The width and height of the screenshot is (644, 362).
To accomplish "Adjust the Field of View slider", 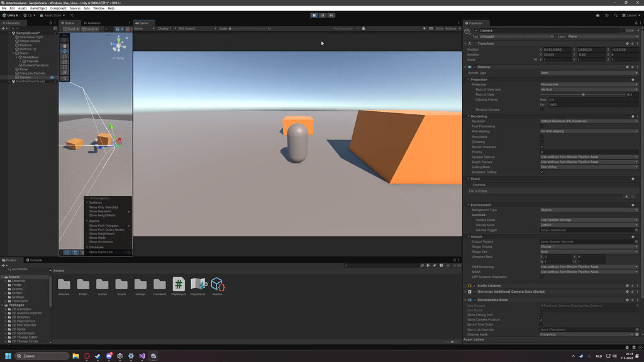I will coord(584,94).
